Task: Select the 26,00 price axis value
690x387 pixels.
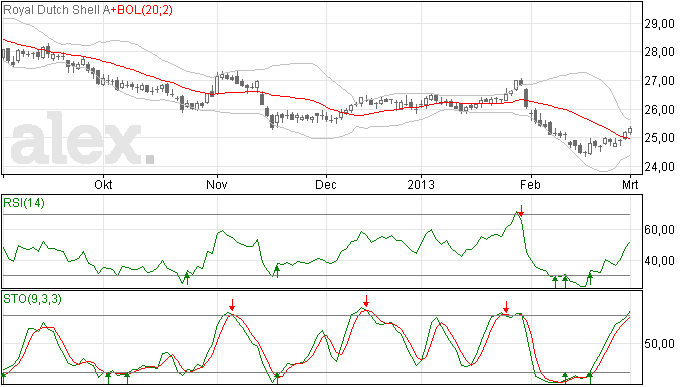Action: pos(659,110)
